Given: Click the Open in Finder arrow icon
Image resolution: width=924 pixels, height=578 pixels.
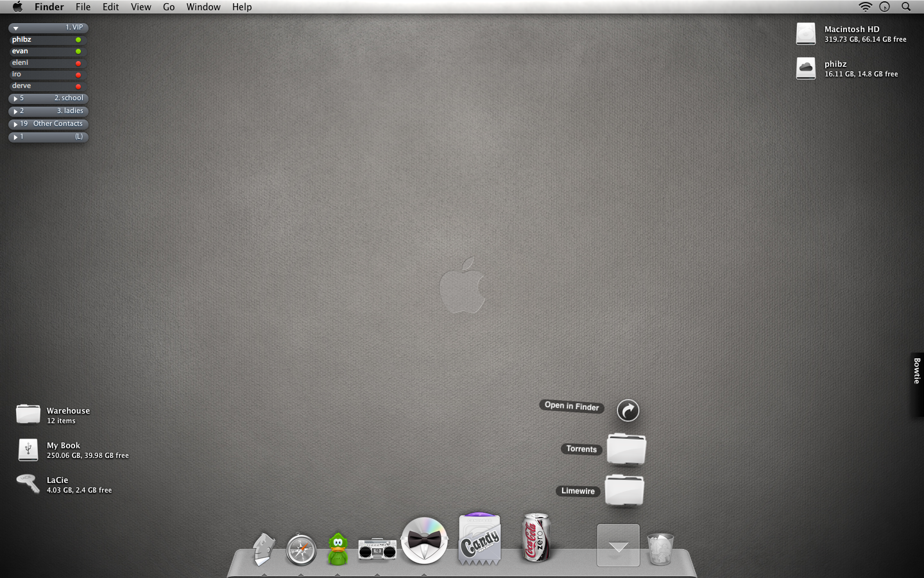Looking at the screenshot, I should (x=628, y=410).
